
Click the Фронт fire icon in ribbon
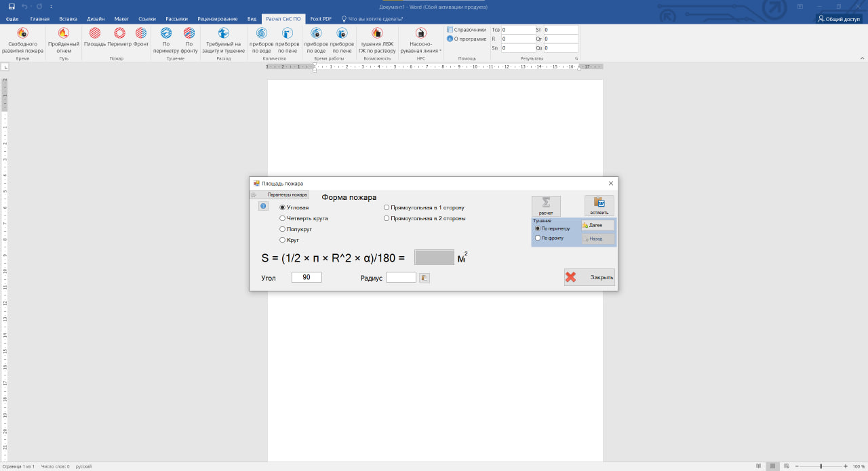(141, 33)
